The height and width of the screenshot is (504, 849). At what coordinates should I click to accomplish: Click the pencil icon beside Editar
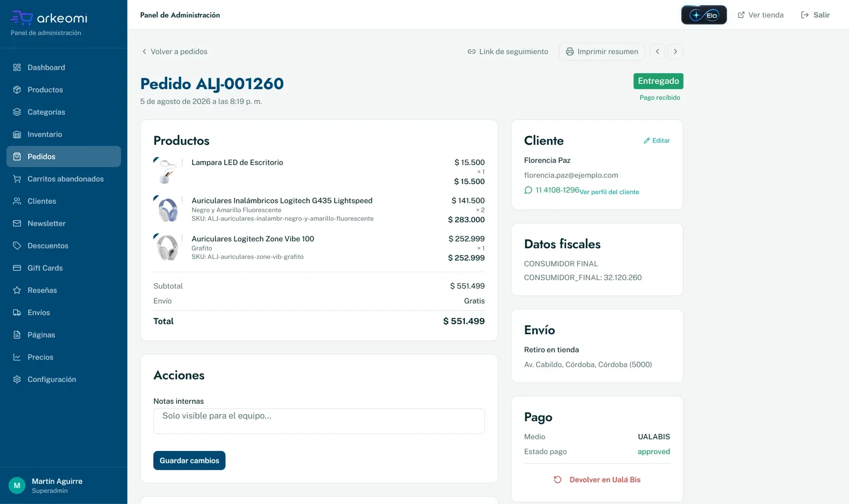click(647, 141)
